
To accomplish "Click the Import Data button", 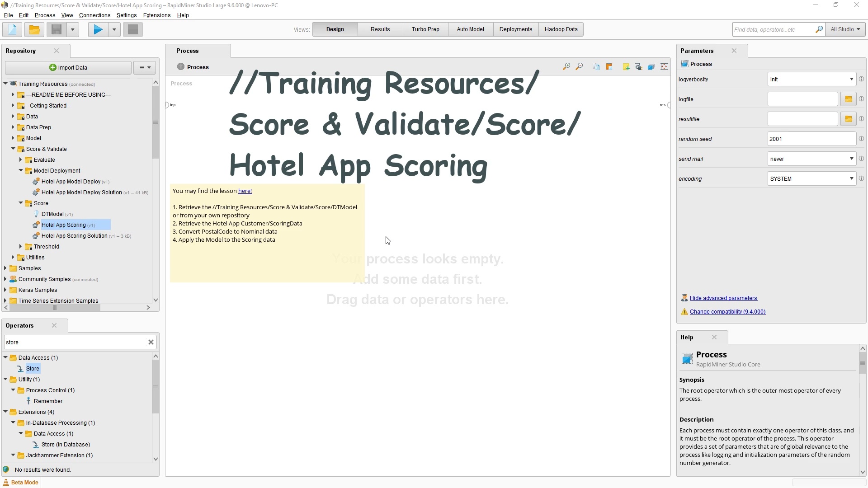I will click(x=68, y=68).
